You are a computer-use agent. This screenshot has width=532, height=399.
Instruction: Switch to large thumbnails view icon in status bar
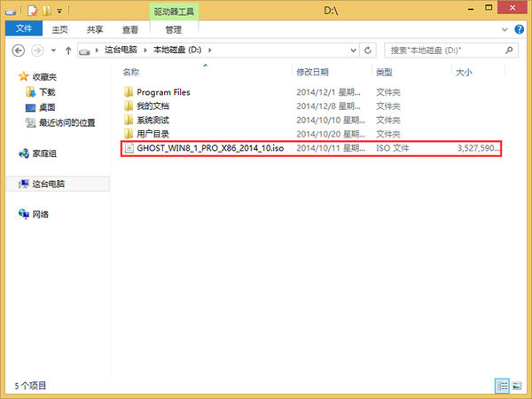tap(518, 386)
